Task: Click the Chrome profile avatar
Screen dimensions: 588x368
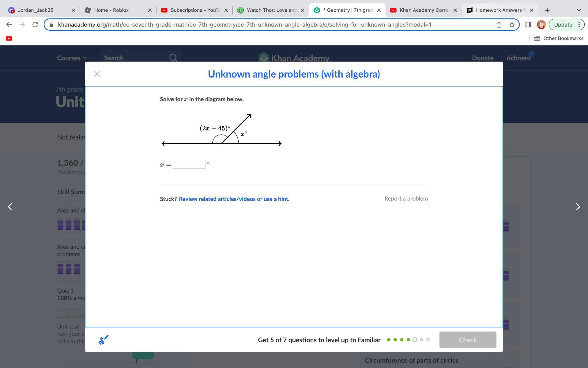Action: [x=541, y=25]
